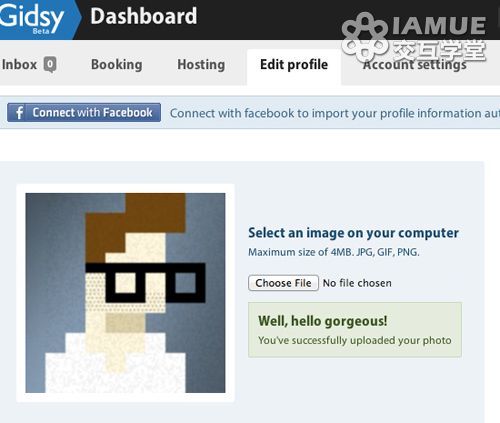Open the Inbox tab
Viewport: 500px width, 423px height.
coord(28,64)
